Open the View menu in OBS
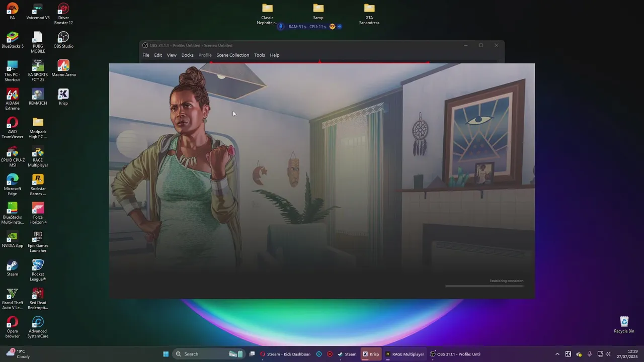Screen dimensions: 644x362 [172, 55]
